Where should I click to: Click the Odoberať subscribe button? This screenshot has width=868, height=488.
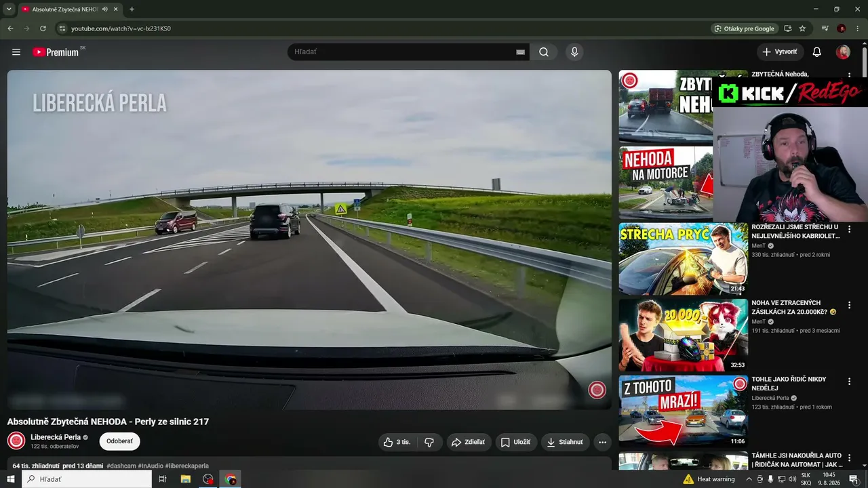(x=119, y=441)
